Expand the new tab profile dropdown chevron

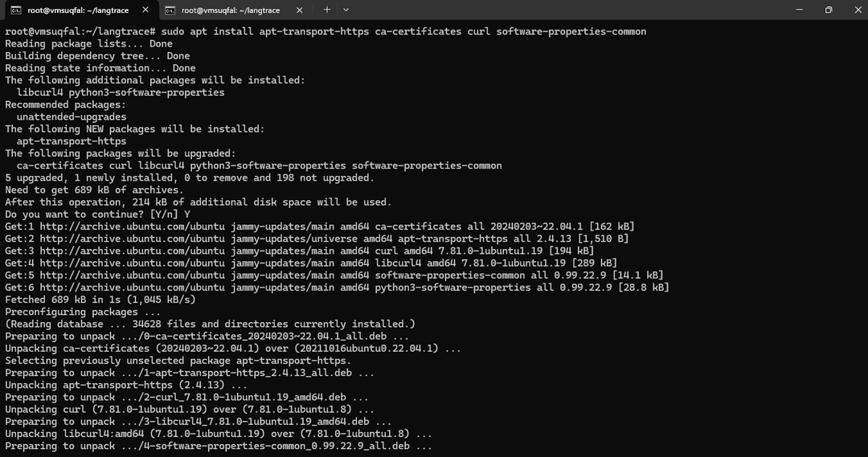tap(346, 10)
